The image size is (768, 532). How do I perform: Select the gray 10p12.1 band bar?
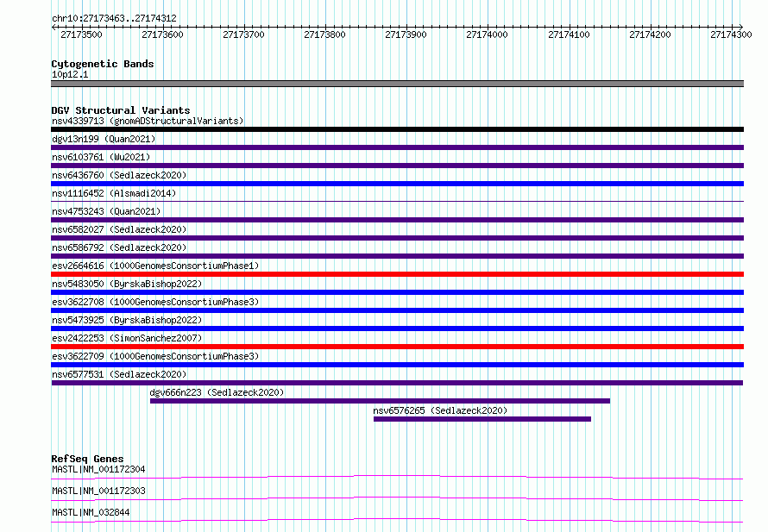coord(397,84)
